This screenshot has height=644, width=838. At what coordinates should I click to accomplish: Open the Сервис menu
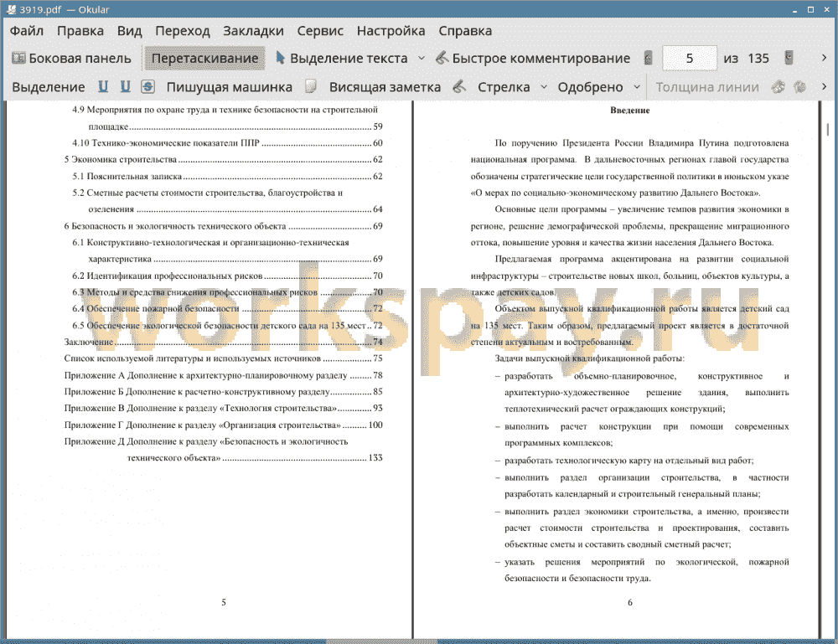pos(320,31)
